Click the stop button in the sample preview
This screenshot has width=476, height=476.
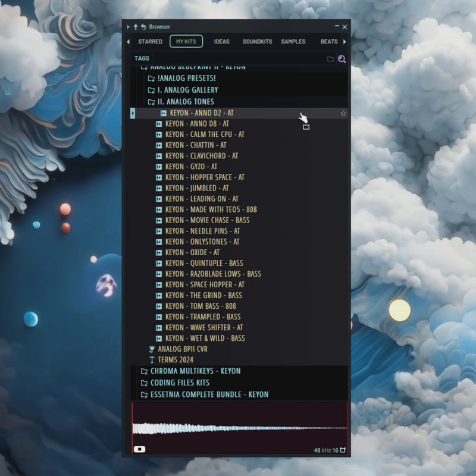pos(139,449)
